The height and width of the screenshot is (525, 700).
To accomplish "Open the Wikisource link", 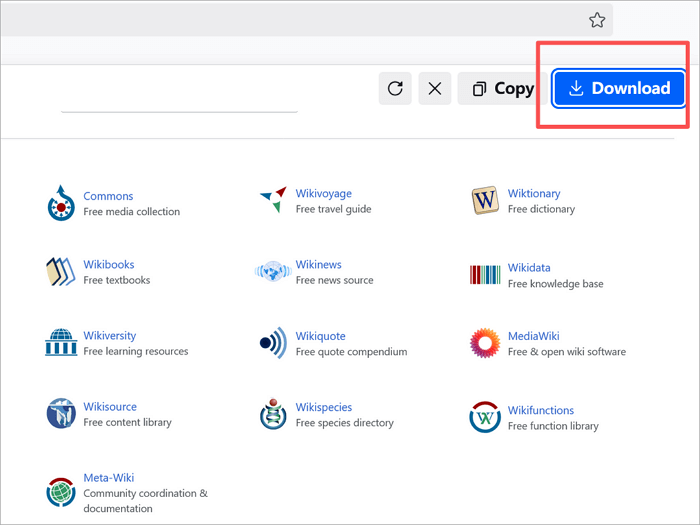I will (110, 407).
